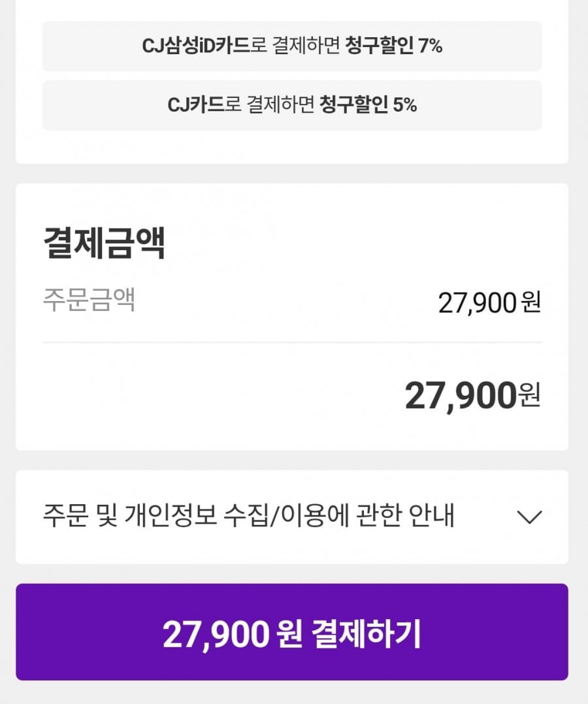This screenshot has width=588, height=704.
Task: Tap the purple 27,900원 결제하기 button
Action: pos(292,632)
